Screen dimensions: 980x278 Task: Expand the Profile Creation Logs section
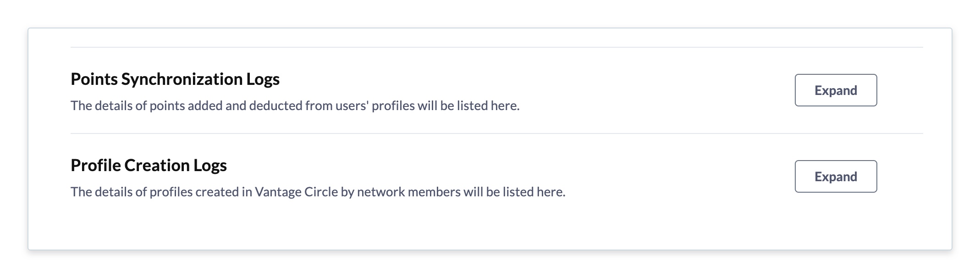[835, 177]
